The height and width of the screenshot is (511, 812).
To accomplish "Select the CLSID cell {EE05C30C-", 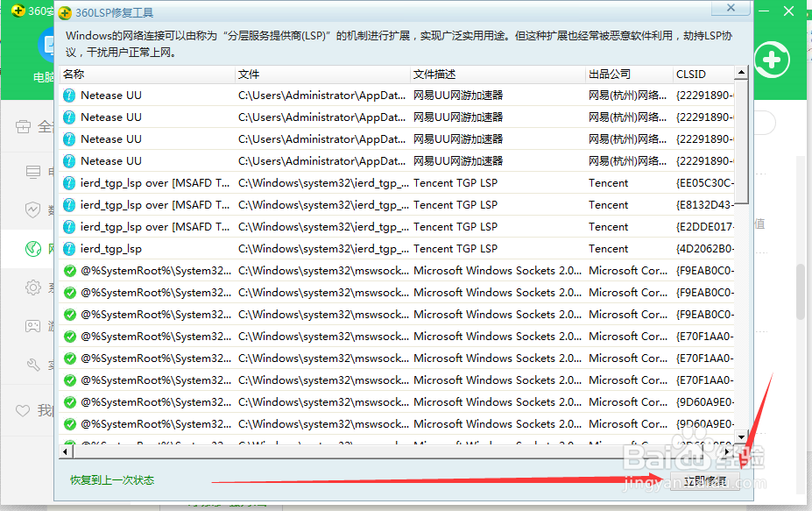I will pyautogui.click(x=705, y=183).
